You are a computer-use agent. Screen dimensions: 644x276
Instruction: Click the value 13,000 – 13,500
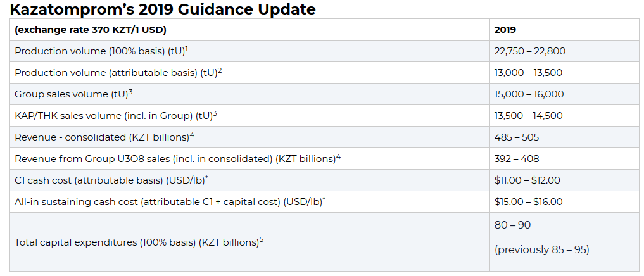[528, 73]
